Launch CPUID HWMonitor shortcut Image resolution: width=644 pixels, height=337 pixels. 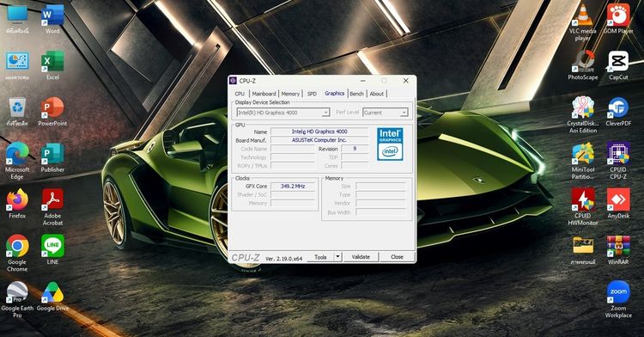click(x=583, y=207)
